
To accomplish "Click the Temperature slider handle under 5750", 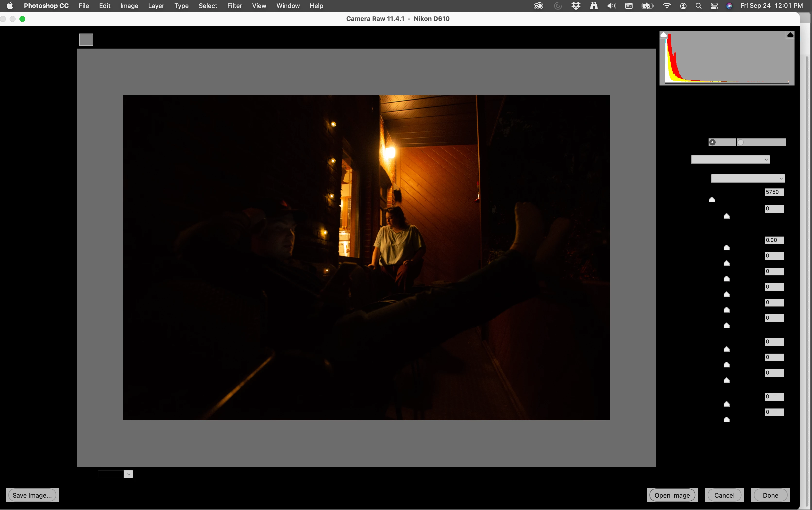I will (712, 200).
